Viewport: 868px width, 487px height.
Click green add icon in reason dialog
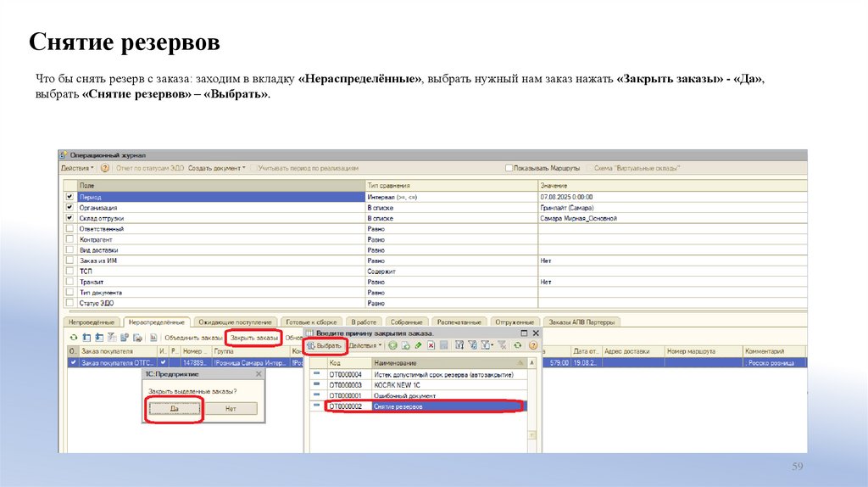pyautogui.click(x=392, y=345)
